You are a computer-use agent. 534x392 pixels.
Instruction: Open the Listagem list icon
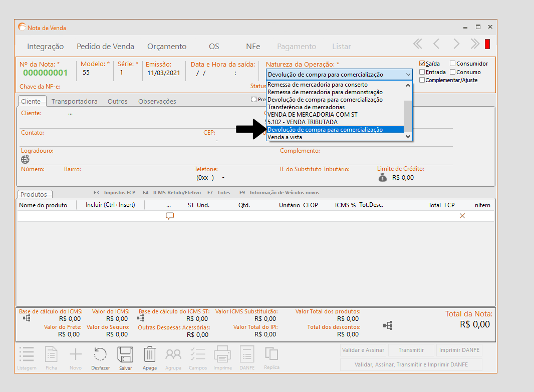coord(27,354)
